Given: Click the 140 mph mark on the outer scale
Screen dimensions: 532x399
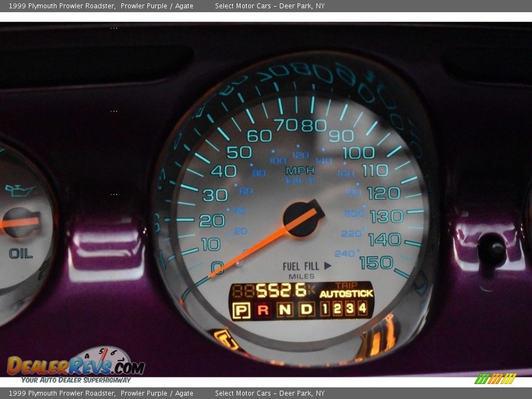Looking at the screenshot, I should click(x=385, y=239).
